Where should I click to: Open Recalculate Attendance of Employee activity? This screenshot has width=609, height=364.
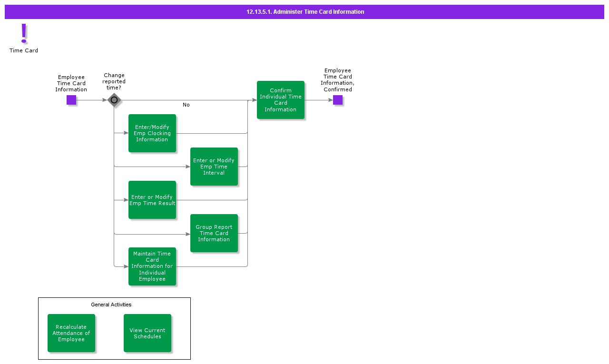point(71,333)
